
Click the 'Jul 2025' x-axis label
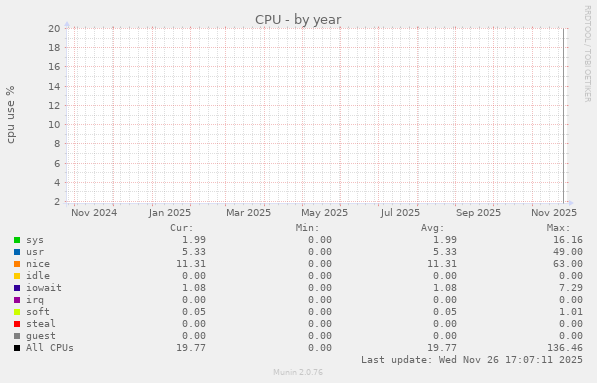400,212
